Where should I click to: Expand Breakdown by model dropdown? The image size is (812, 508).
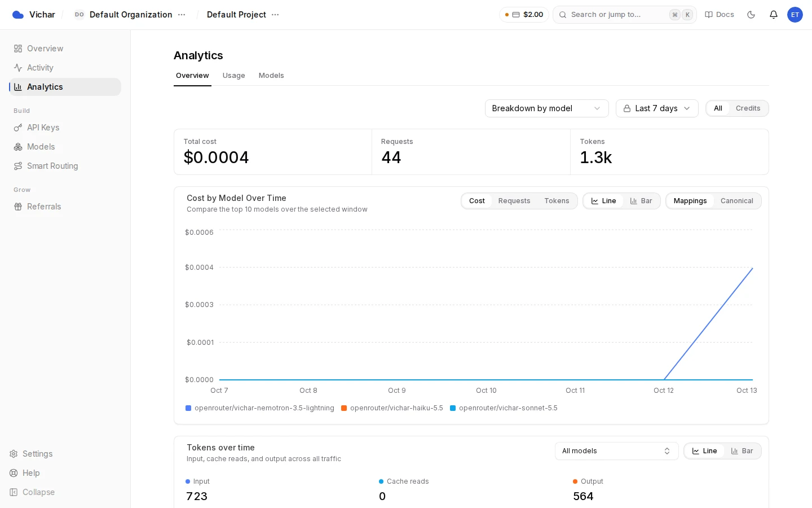(x=547, y=108)
